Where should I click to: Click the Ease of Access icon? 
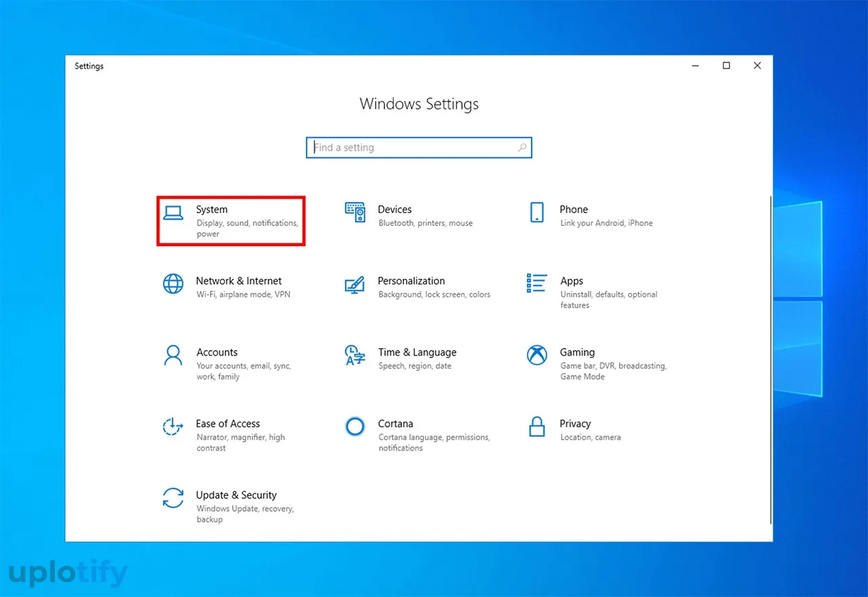tap(174, 426)
